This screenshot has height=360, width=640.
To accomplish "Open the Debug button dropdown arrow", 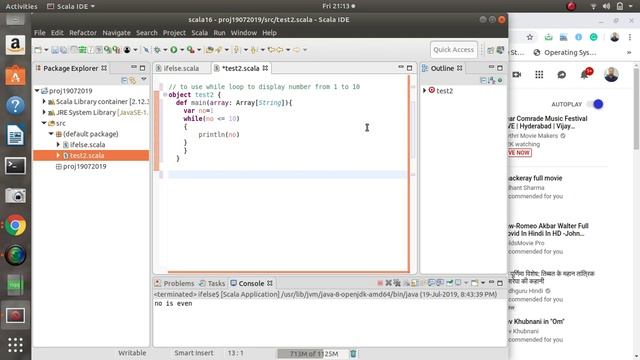I will [165, 50].
